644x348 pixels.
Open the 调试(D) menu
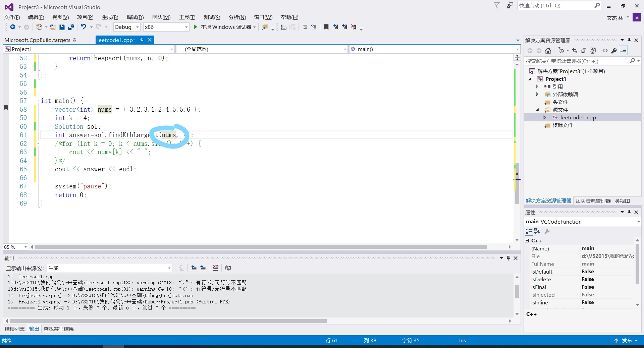click(135, 17)
